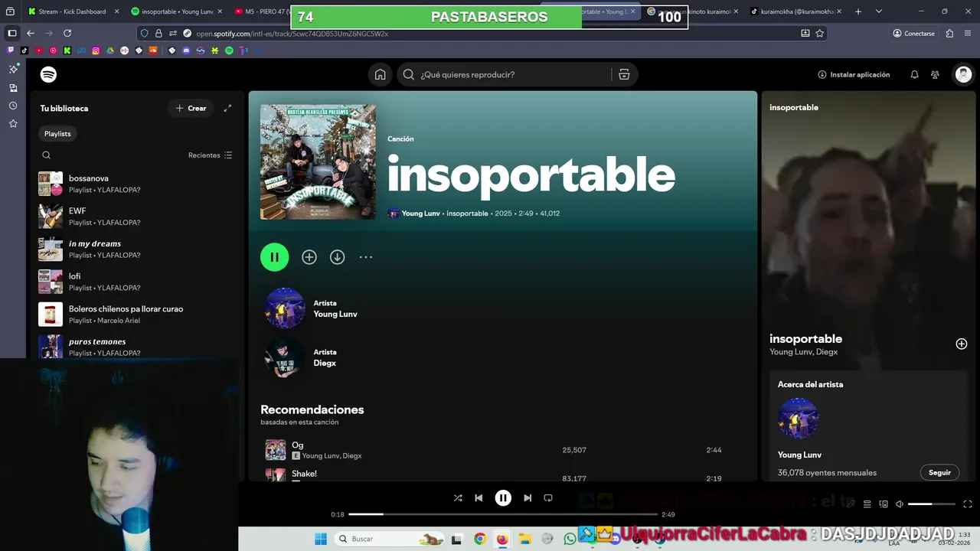Image resolution: width=980 pixels, height=551 pixels.
Task: Toggle the browser sidebar button
Action: point(11,33)
